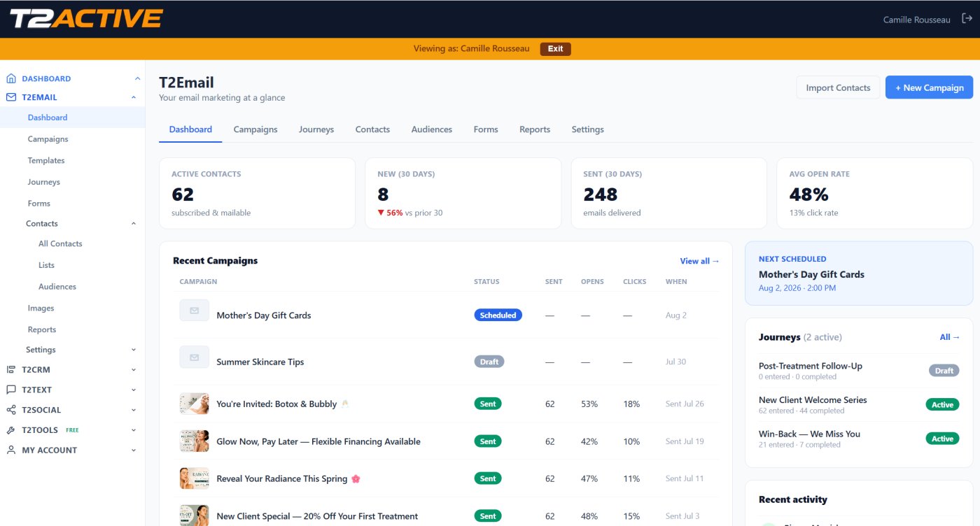The height and width of the screenshot is (526, 980).
Task: Click the My Account person icon
Action: point(11,450)
